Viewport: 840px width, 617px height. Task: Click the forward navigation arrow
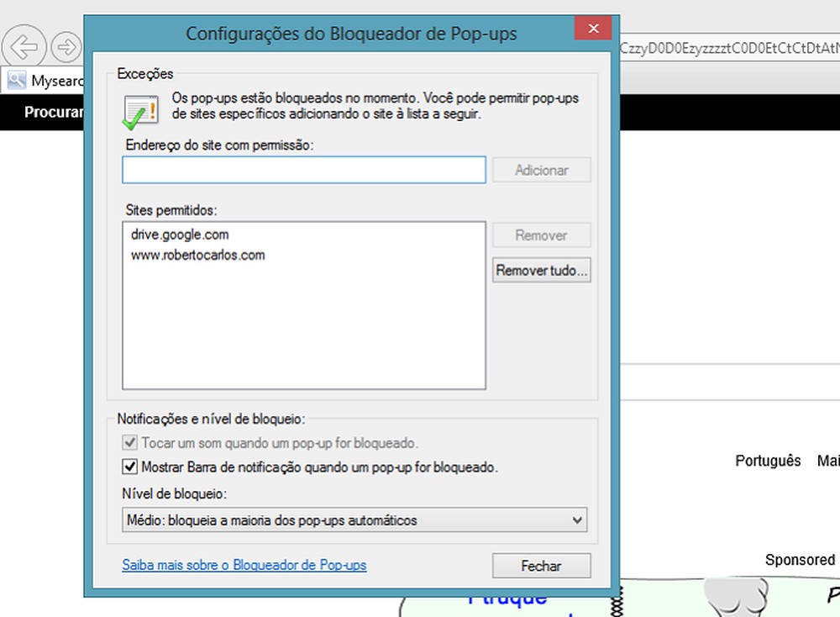[x=66, y=47]
